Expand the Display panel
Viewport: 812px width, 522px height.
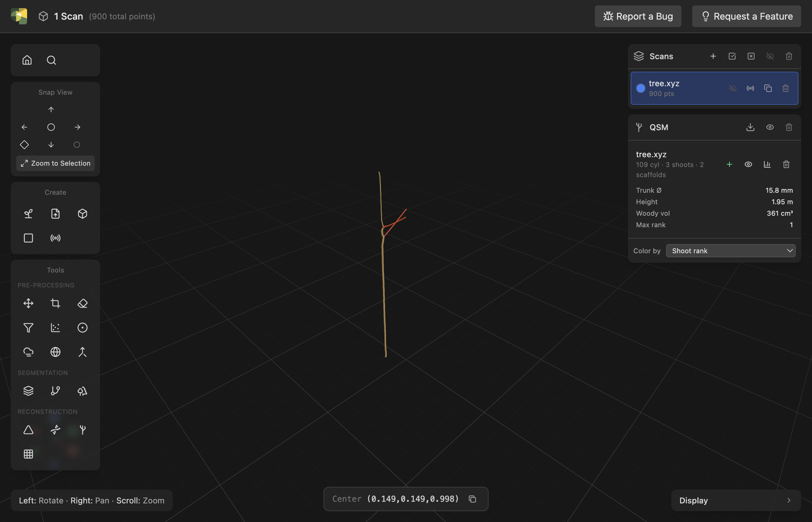[736, 501]
